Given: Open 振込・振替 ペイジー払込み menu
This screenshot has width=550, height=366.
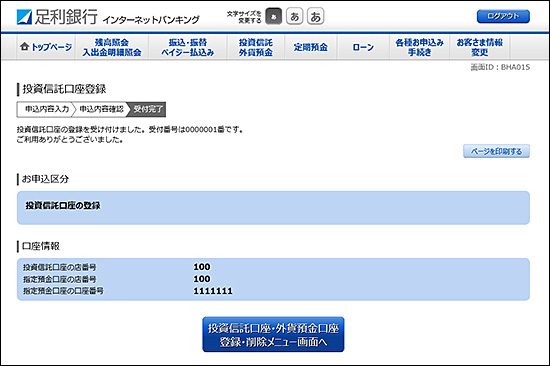Looking at the screenshot, I should (x=188, y=47).
